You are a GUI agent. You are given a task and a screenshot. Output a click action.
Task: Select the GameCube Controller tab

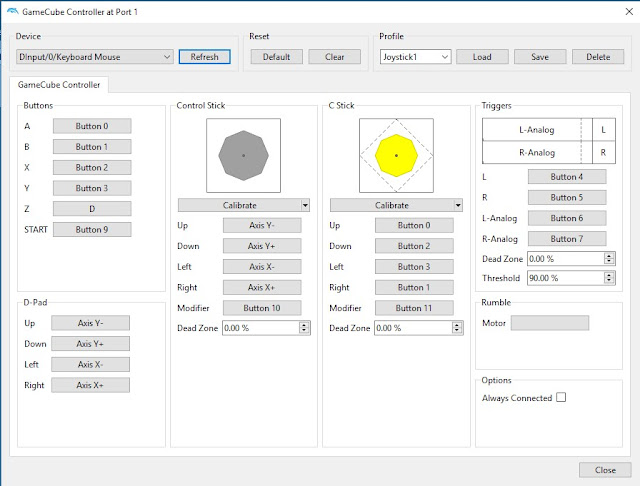[x=59, y=84]
